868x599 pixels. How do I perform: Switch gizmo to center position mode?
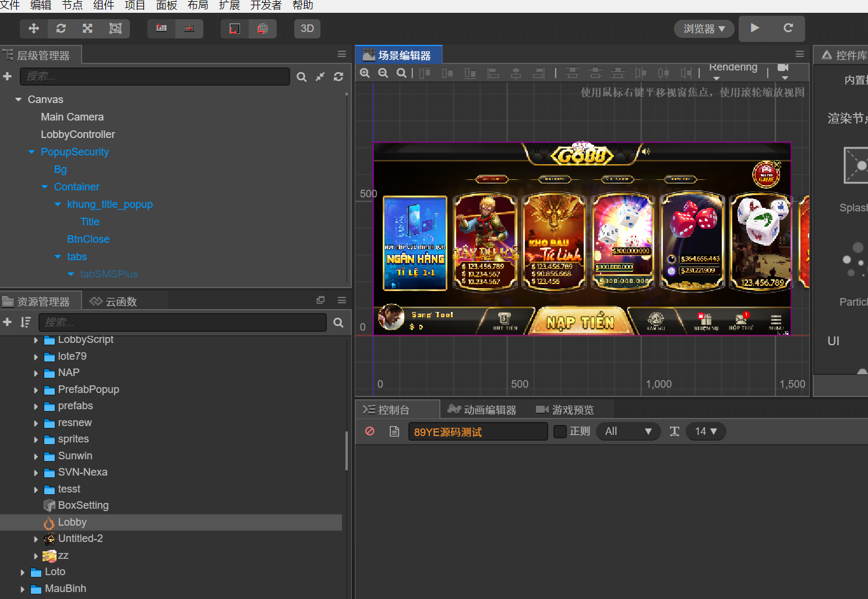(189, 29)
